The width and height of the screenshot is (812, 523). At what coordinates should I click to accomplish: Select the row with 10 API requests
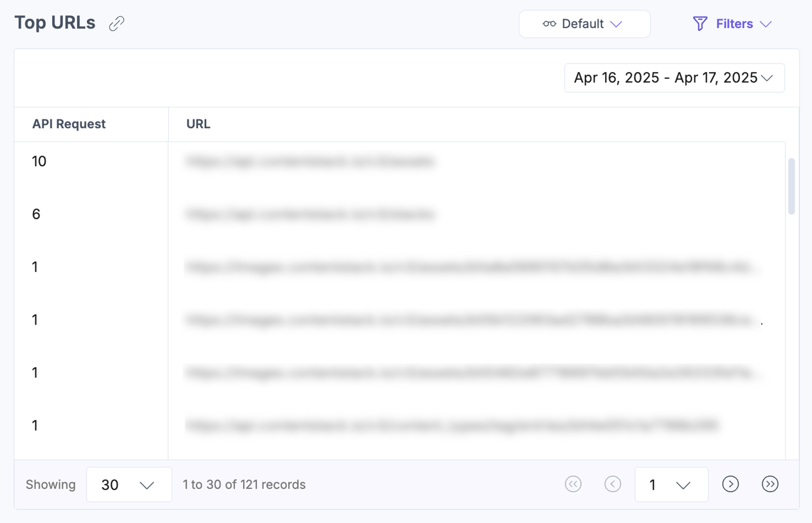point(400,161)
